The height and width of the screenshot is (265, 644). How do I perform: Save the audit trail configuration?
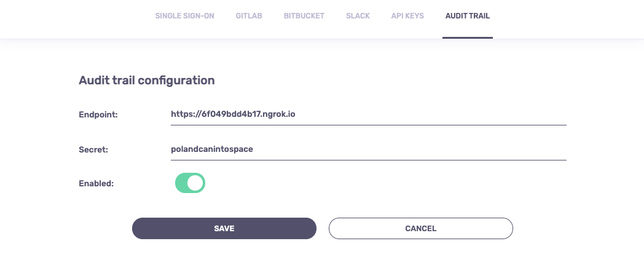pyautogui.click(x=224, y=228)
